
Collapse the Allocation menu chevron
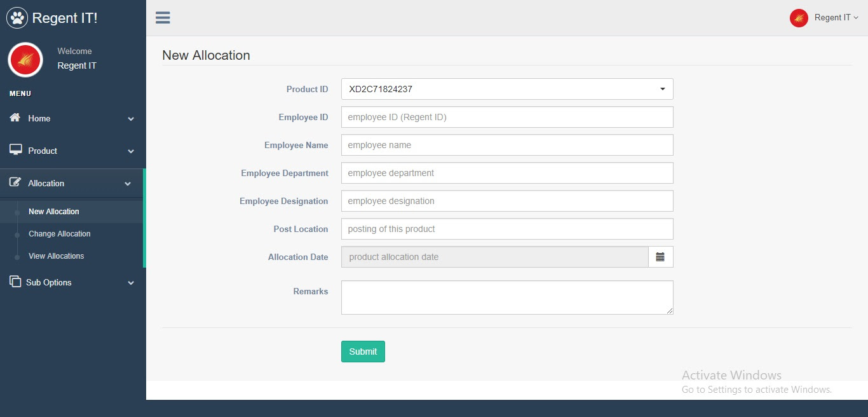click(x=128, y=184)
